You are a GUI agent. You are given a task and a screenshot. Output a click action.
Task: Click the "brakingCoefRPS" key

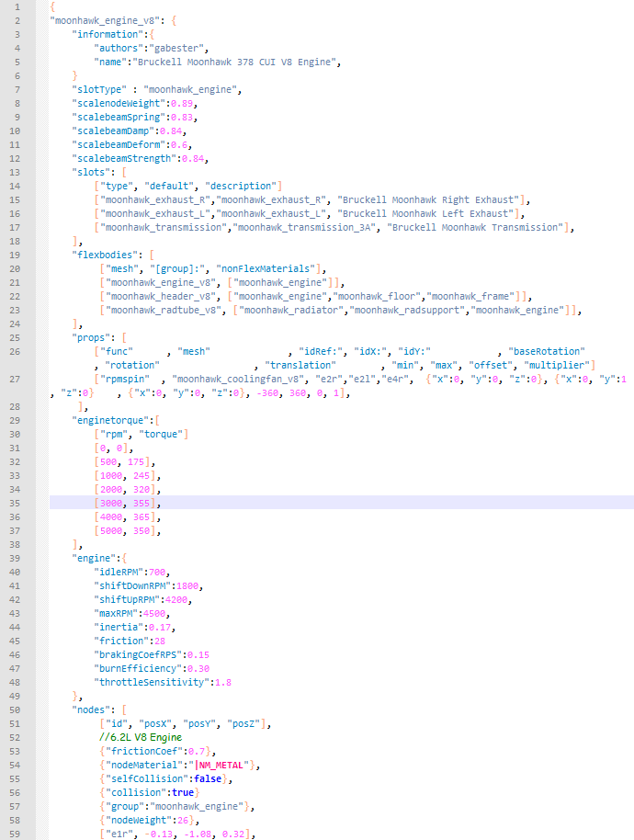coord(138,655)
